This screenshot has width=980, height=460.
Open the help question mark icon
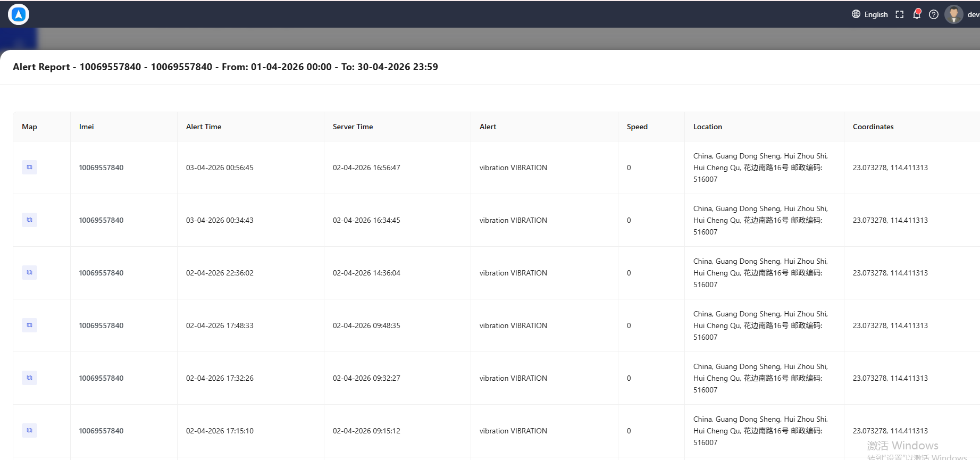[934, 14]
